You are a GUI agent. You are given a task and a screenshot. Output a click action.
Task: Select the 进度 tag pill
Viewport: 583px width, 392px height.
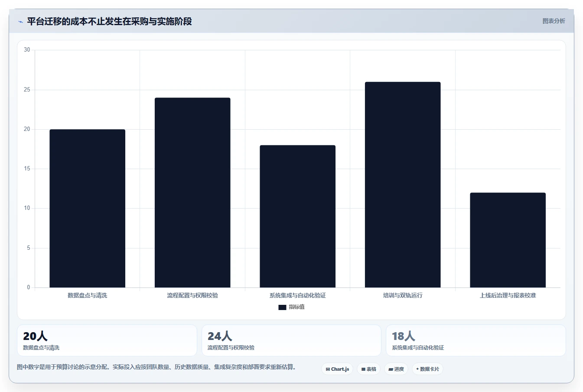click(396, 369)
